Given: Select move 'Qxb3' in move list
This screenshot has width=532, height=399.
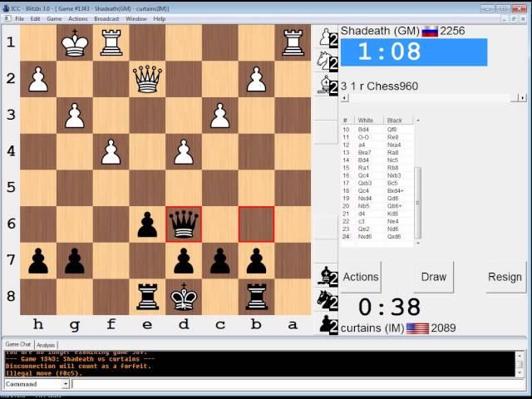Looking at the screenshot, I should (365, 183).
